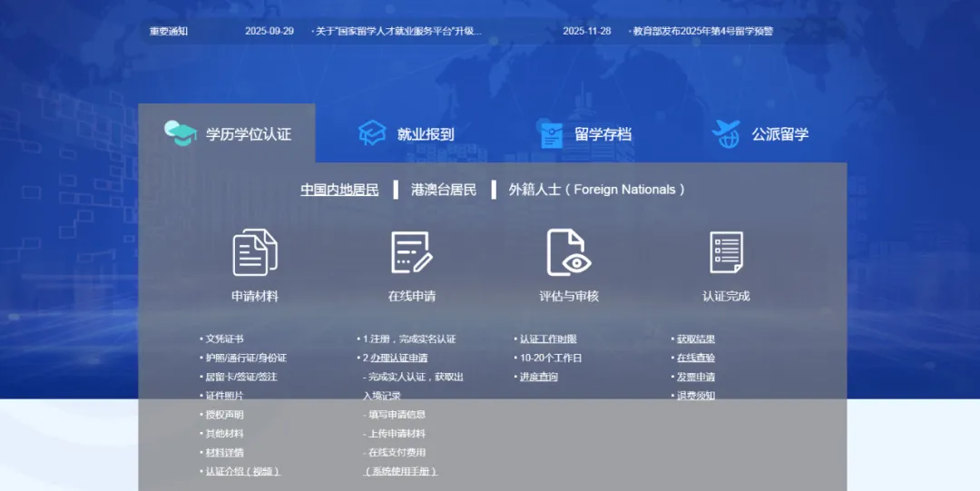Screen dimensions: 980x491
Task: Open the 学历学位认证 tab
Action: (x=227, y=133)
